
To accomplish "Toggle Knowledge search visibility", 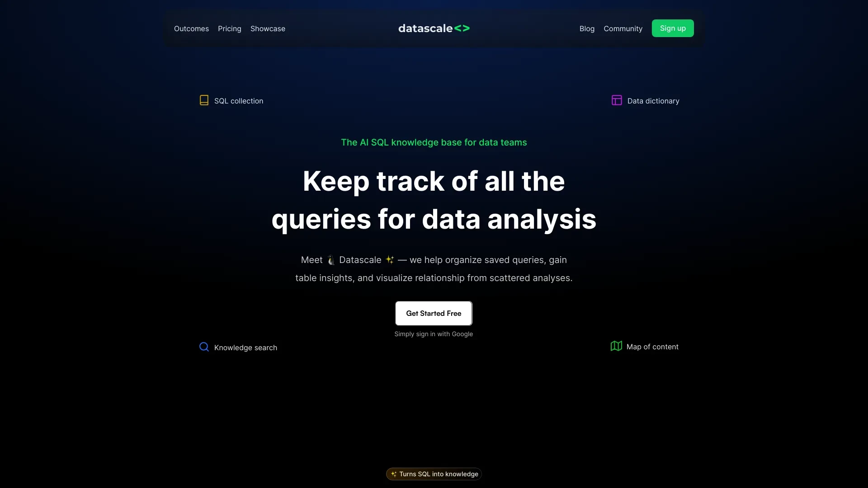I will point(238,347).
